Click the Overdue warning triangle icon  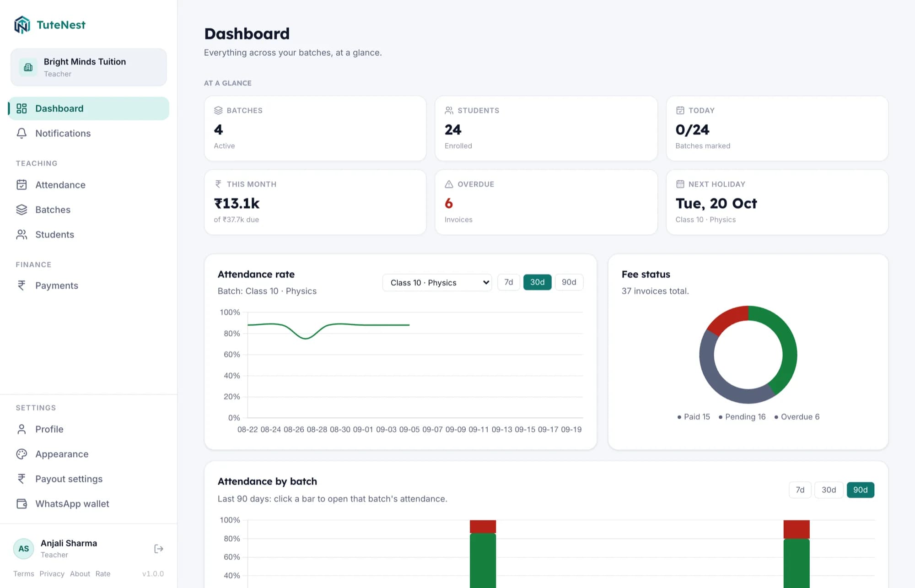(x=449, y=184)
